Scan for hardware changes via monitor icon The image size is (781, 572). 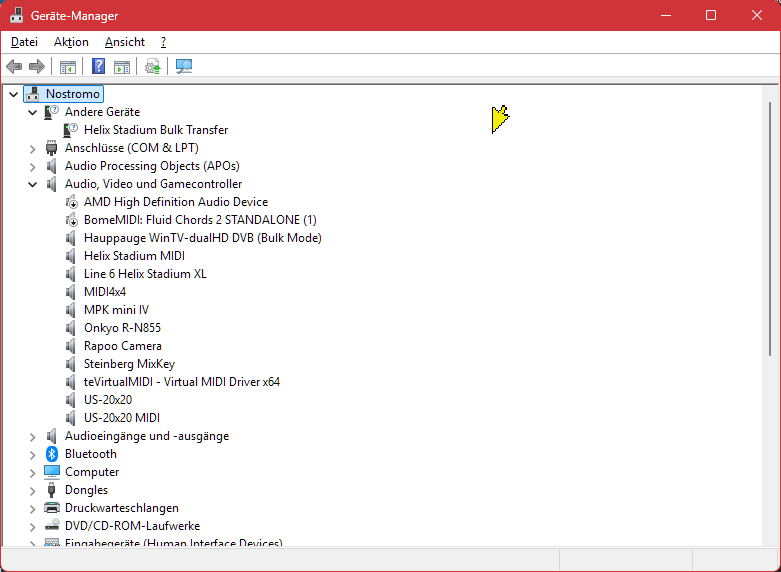184,67
